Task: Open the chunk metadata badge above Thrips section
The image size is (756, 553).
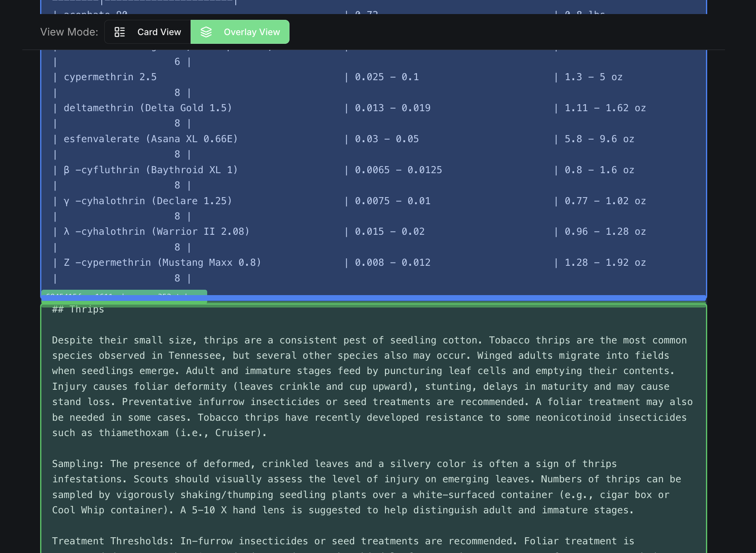Action: tap(123, 296)
